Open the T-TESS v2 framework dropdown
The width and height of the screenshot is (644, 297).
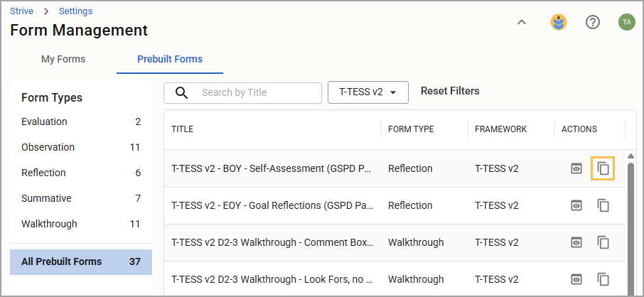368,92
